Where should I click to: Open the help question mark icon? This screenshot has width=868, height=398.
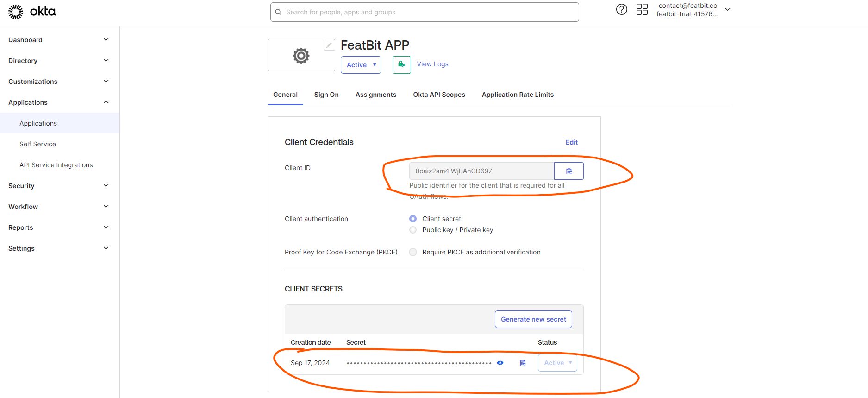pos(621,9)
